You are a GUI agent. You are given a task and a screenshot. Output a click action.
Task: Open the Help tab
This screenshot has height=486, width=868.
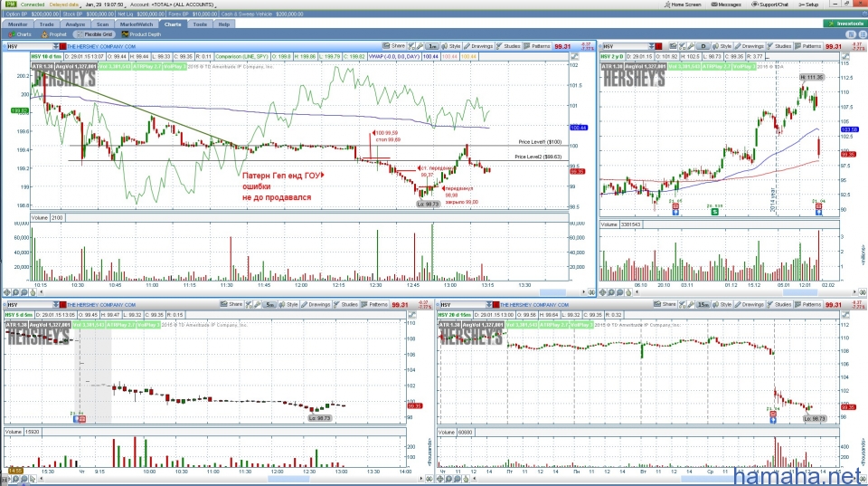(224, 24)
